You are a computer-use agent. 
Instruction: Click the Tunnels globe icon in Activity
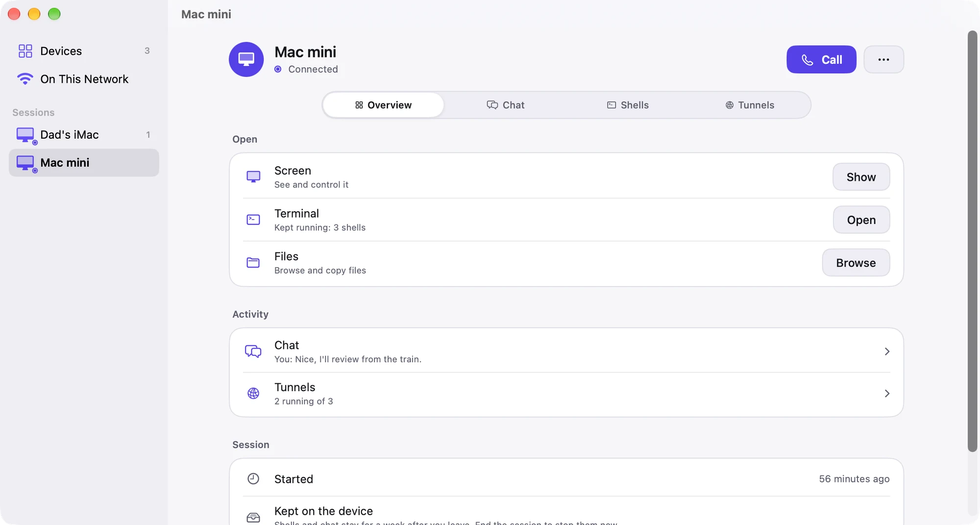[253, 394]
